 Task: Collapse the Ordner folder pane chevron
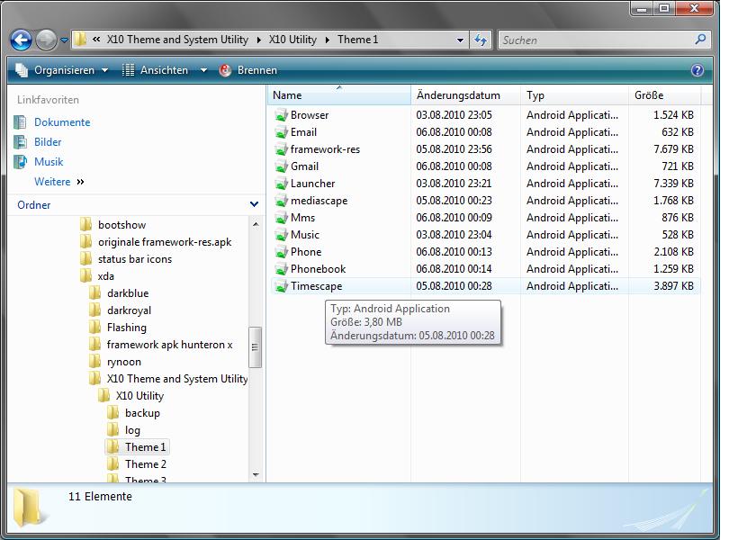click(254, 204)
